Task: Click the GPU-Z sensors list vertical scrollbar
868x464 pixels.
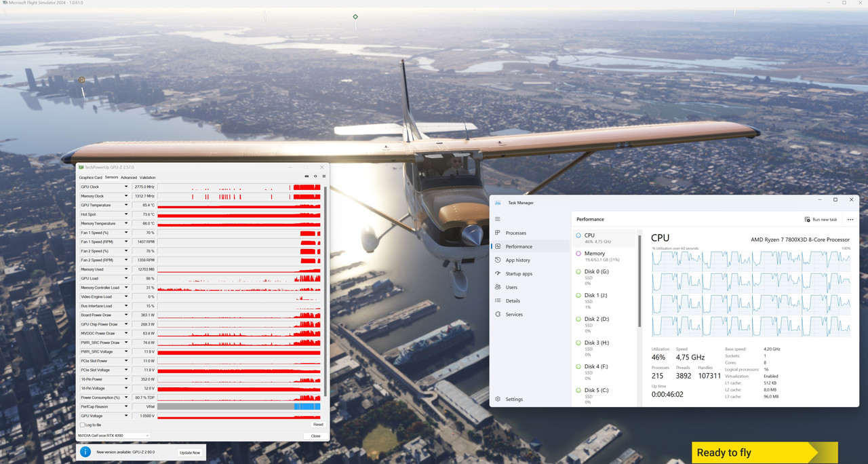Action: pos(325,292)
